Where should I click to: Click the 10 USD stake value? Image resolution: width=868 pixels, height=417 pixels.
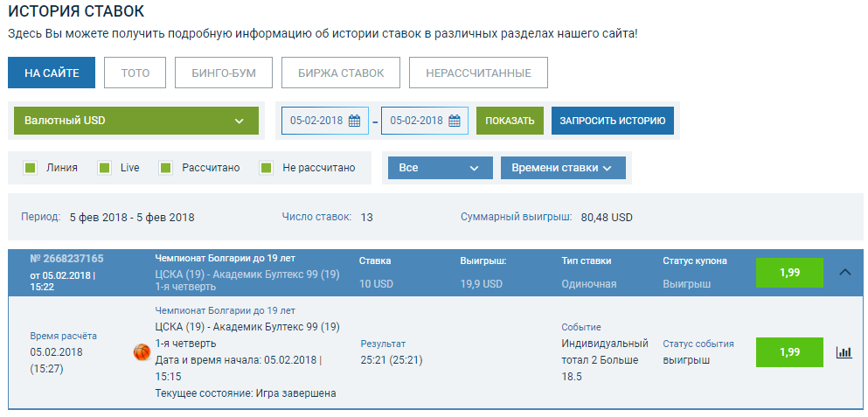coord(376,284)
